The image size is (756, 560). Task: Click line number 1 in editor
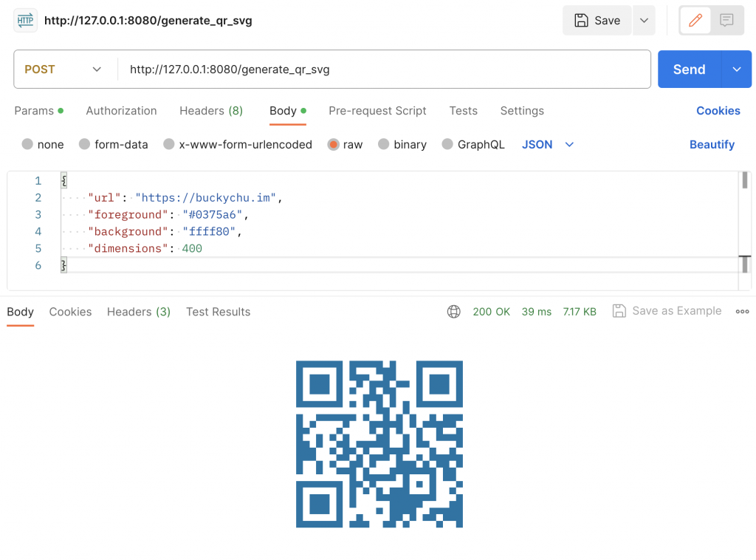(38, 181)
